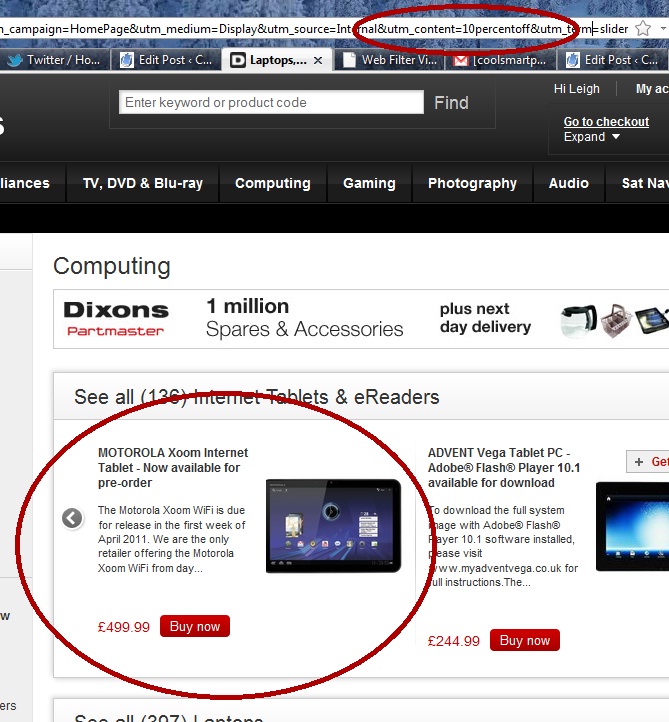Screen dimensions: 669x722
Task: Click the Twitter bird tab icon
Action: (15, 60)
